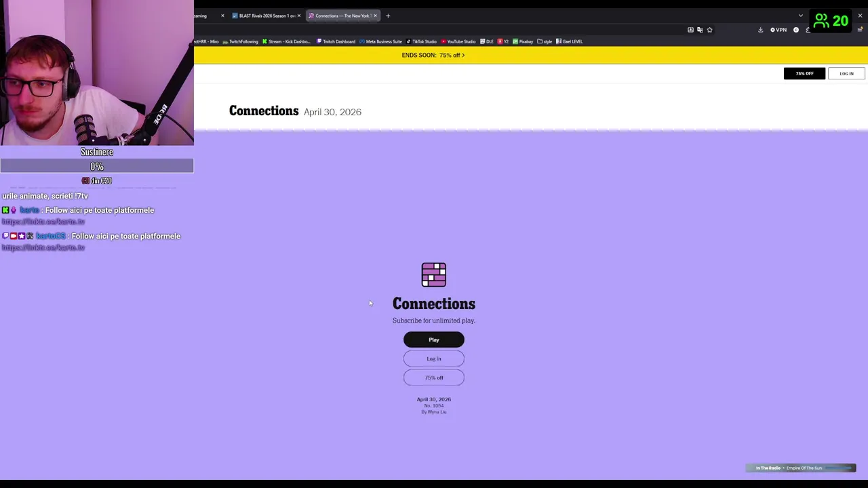Open the Meta Business Suite bookmark

381,41
